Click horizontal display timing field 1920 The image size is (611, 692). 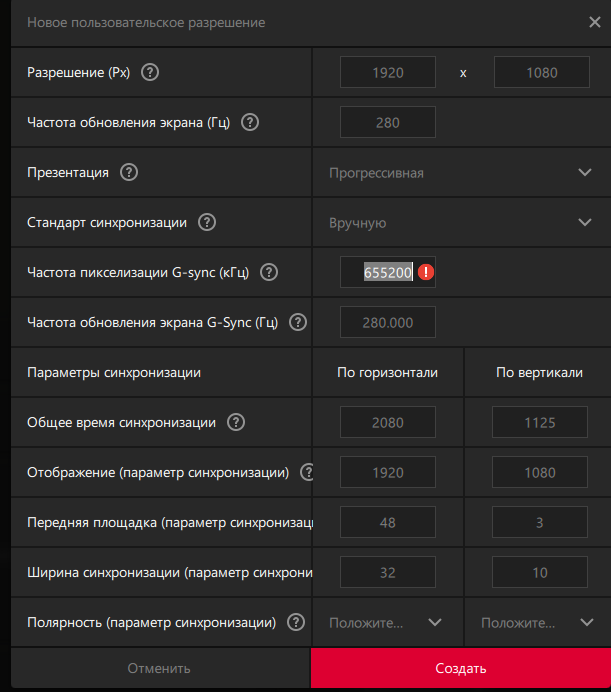pyautogui.click(x=388, y=472)
